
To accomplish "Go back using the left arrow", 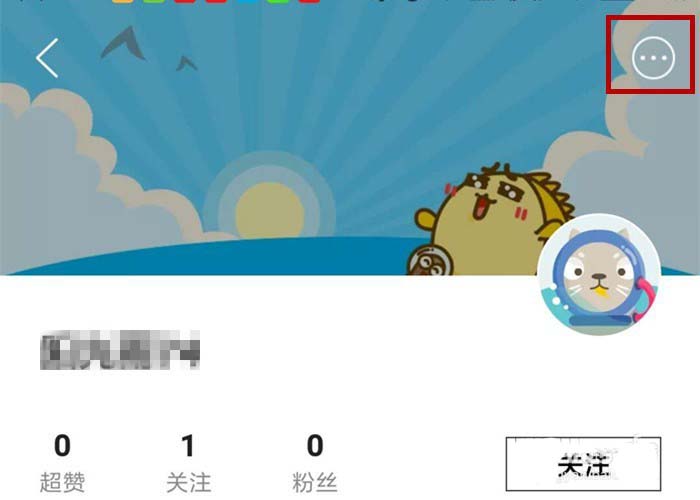I will 47,58.
